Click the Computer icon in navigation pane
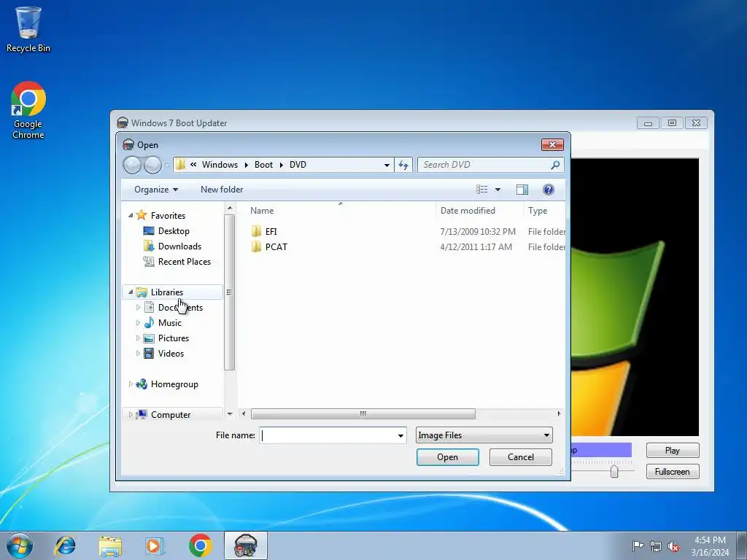747x560 pixels. 141,414
